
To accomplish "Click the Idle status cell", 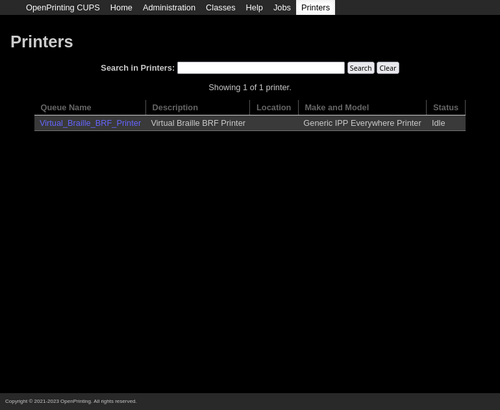I will coord(438,123).
